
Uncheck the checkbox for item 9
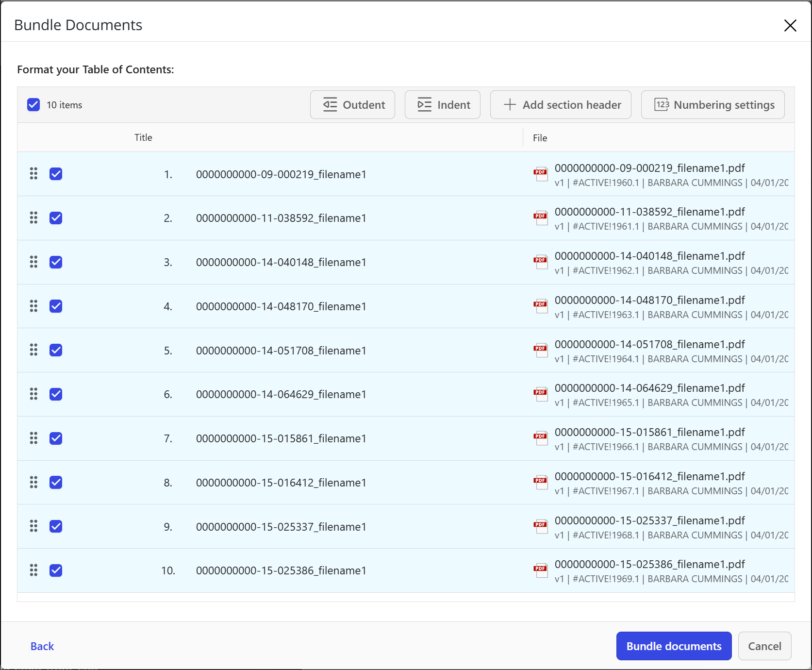[56, 526]
